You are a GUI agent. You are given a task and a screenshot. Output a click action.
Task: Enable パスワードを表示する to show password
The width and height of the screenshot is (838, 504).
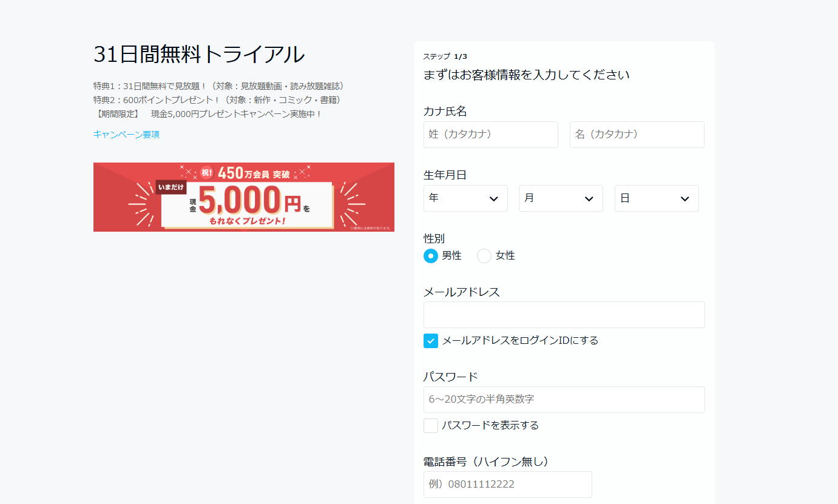[430, 425]
